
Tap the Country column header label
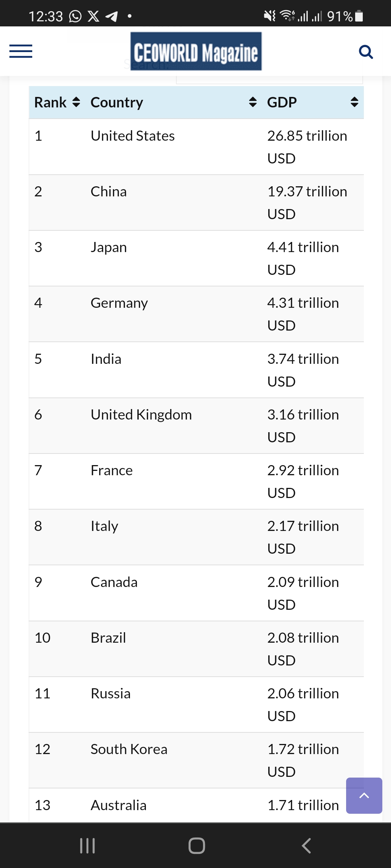point(117,102)
